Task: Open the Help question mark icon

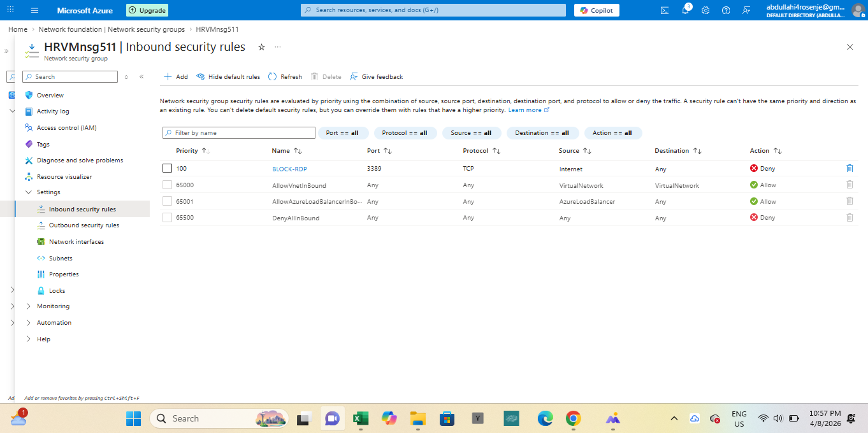Action: pos(726,10)
